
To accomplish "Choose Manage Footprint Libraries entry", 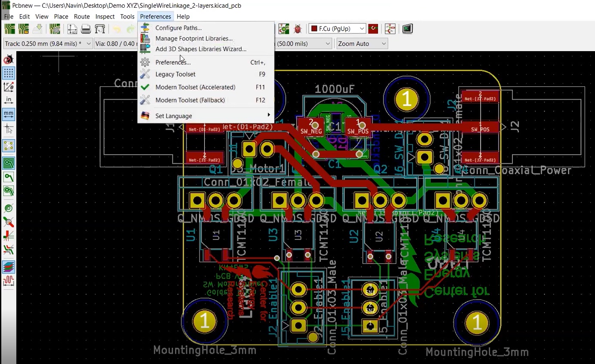I will (206, 39).
